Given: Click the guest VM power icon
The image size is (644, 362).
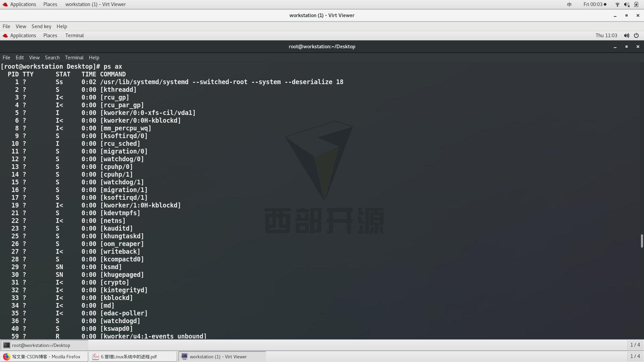Looking at the screenshot, I should tap(636, 36).
